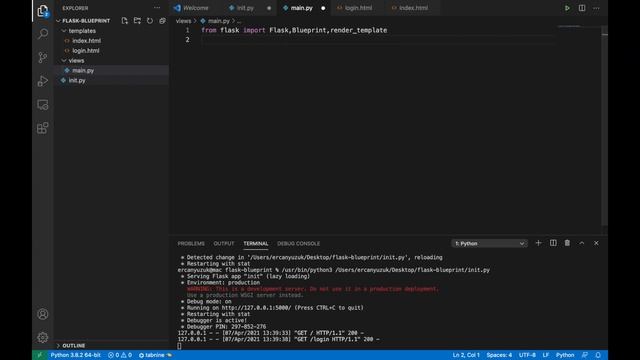The image size is (640, 360).
Task: Click remote window indicator in status bar
Action: (40, 355)
